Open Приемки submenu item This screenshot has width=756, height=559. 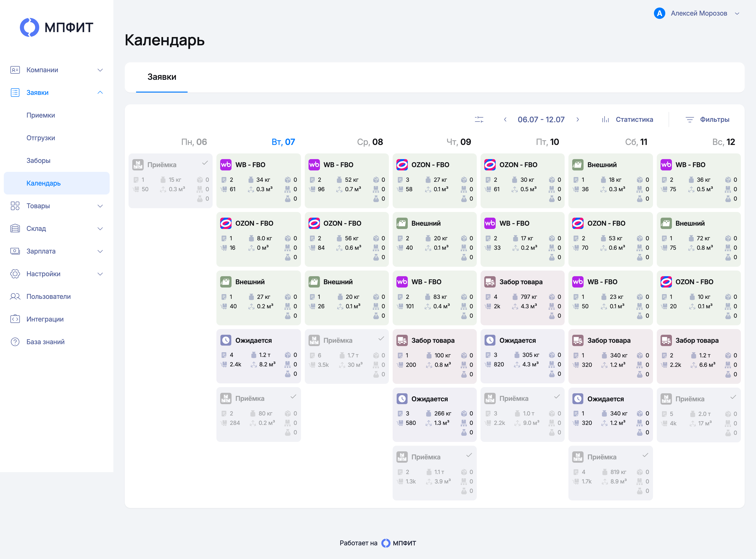click(x=41, y=115)
